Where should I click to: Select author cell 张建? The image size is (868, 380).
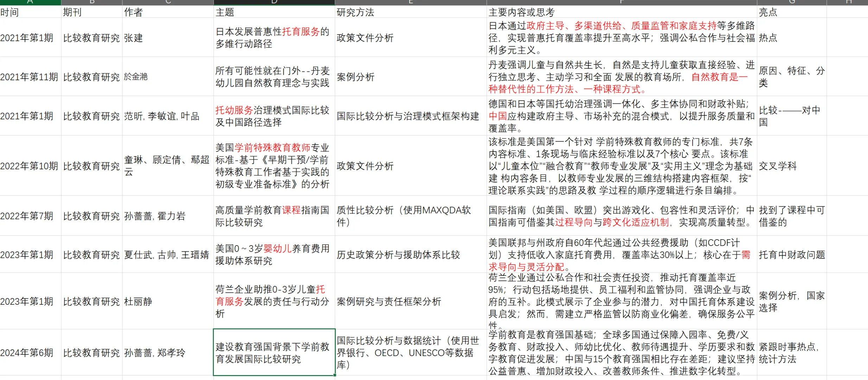pyautogui.click(x=168, y=37)
